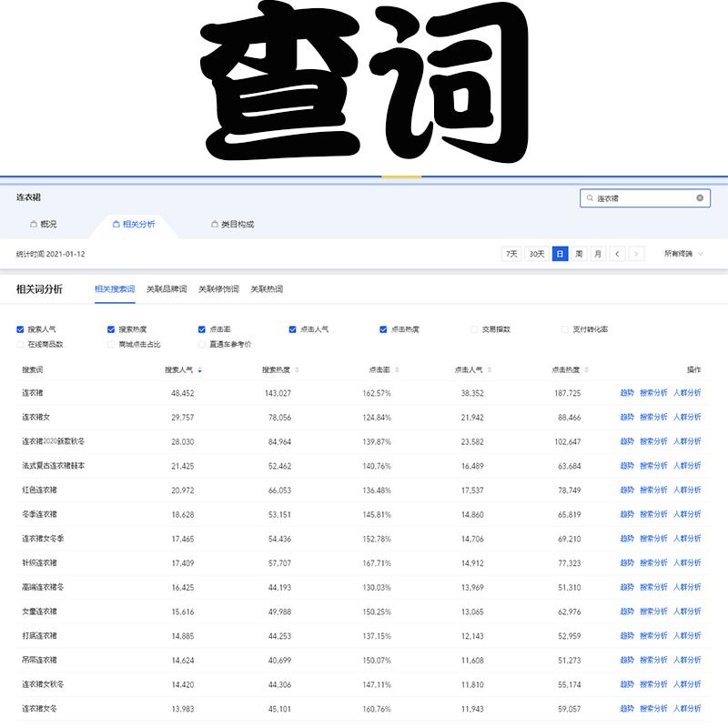Viewport: 728px width, 728px height.
Task: Click the 搜索词 column header
Action: [x=33, y=370]
